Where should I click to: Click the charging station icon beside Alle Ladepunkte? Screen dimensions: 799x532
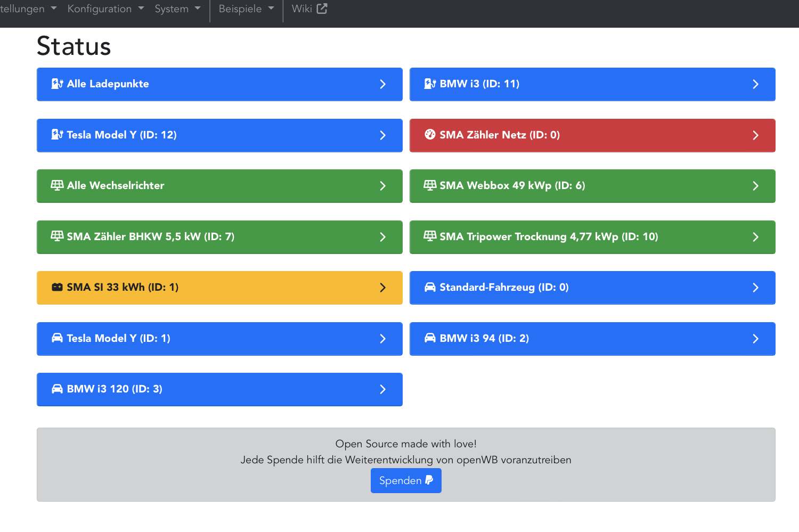[x=57, y=84]
